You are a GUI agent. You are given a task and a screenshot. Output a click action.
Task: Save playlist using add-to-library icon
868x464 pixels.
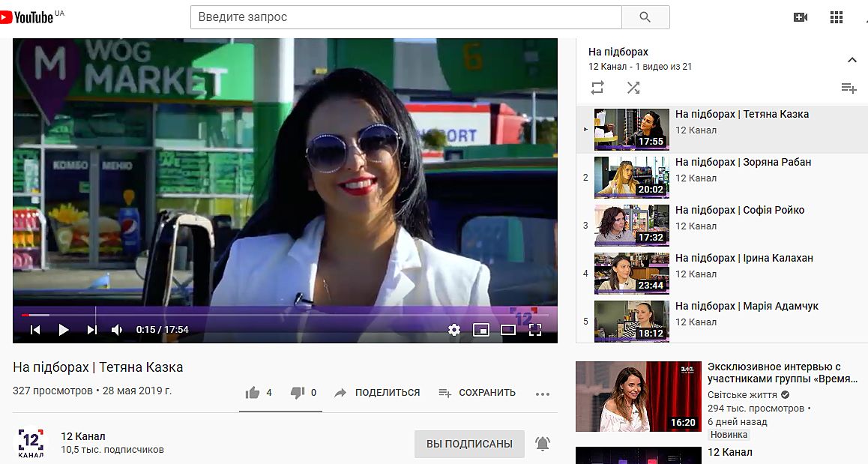(x=849, y=88)
